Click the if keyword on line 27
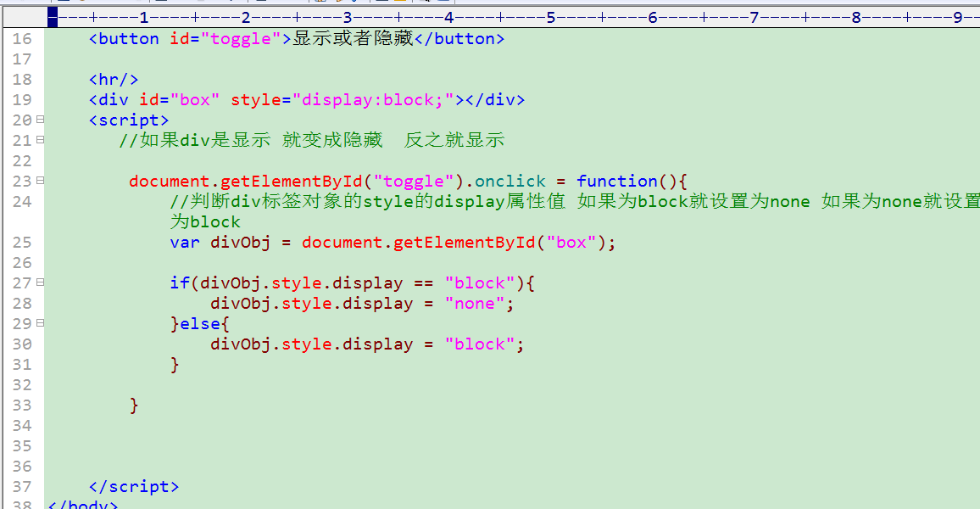Screen dimensions: 980x509 [180, 283]
